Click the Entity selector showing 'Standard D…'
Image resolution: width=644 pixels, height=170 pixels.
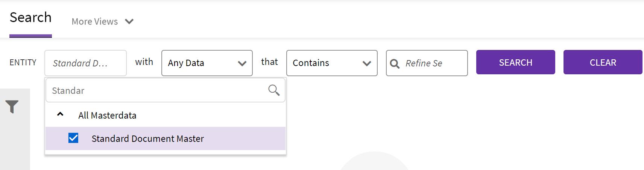85,63
